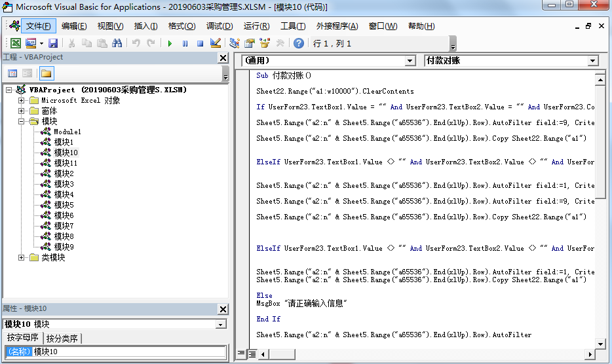Open Project Explorer toolbar icon
Viewport: 612px width, 364px height.
click(235, 43)
